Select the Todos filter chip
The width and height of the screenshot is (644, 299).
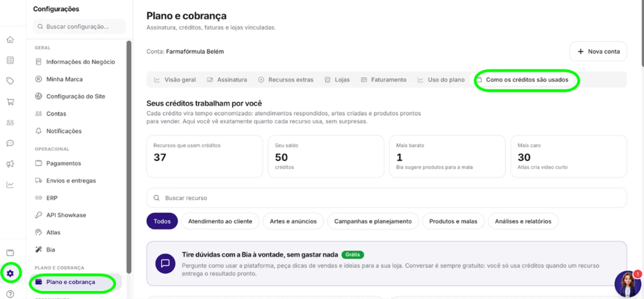coord(162,221)
